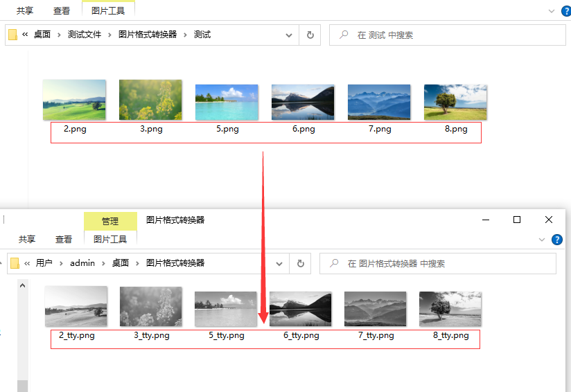Screen dimensions: 571x392
Task: Open the 查看 tab in the 图片格式转换器 window
Action: [64, 239]
